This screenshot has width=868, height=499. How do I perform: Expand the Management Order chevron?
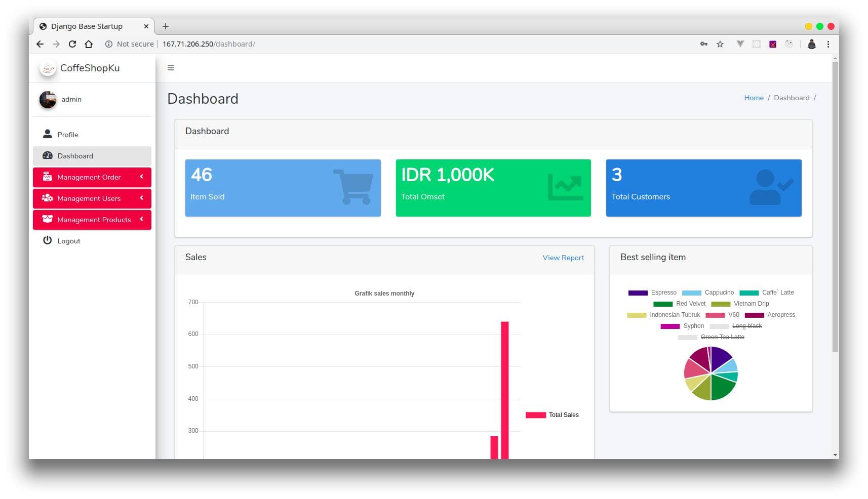[142, 177]
